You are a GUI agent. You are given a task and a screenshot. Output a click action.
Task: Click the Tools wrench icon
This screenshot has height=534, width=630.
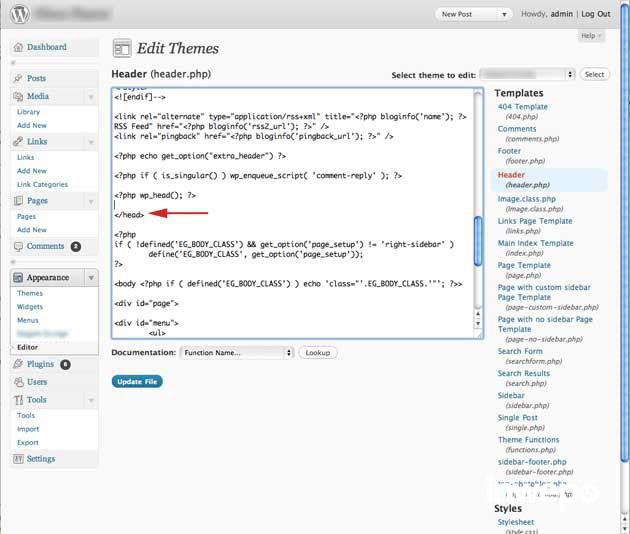pyautogui.click(x=18, y=399)
